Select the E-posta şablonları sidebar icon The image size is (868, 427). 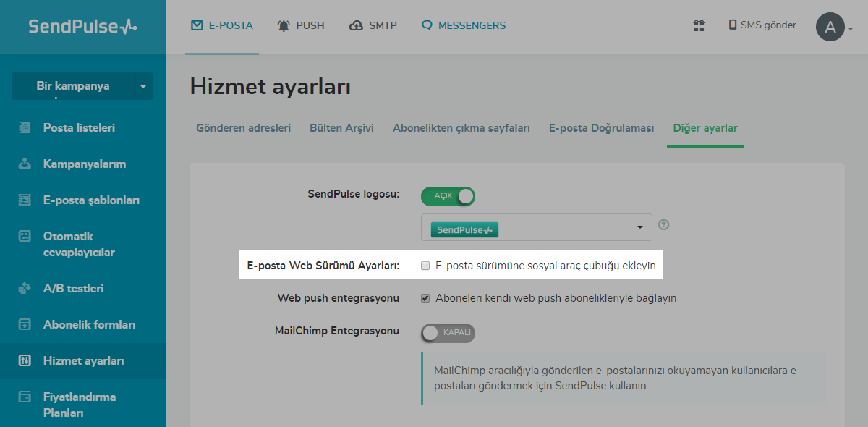click(25, 200)
